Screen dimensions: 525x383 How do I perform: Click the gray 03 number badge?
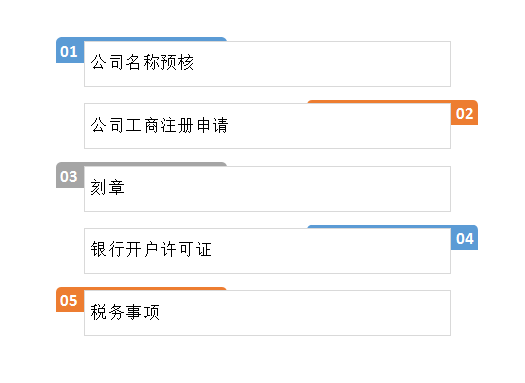(70, 177)
